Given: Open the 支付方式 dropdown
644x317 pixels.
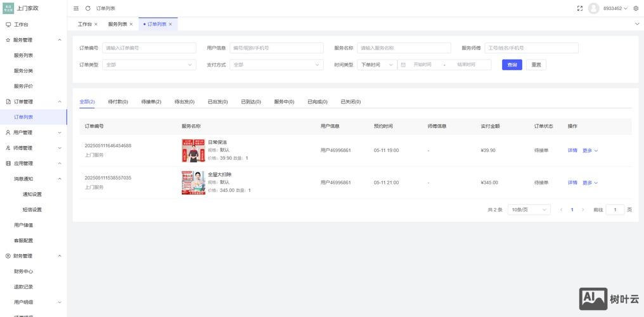Looking at the screenshot, I should (276, 65).
